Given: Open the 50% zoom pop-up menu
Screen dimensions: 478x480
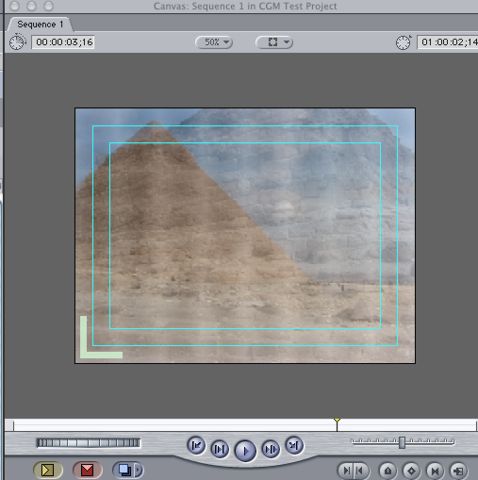Looking at the screenshot, I should tap(214, 42).
